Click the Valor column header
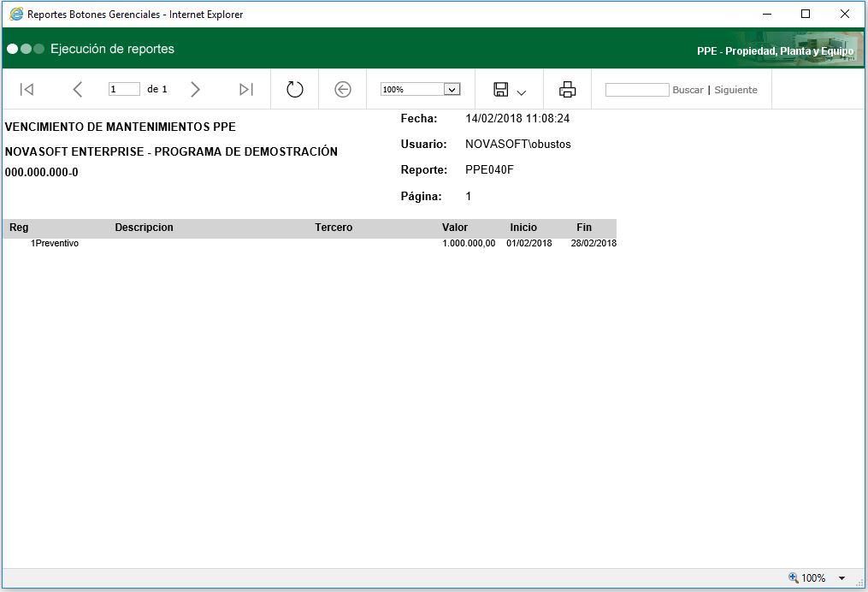The height and width of the screenshot is (592, 868). (455, 228)
